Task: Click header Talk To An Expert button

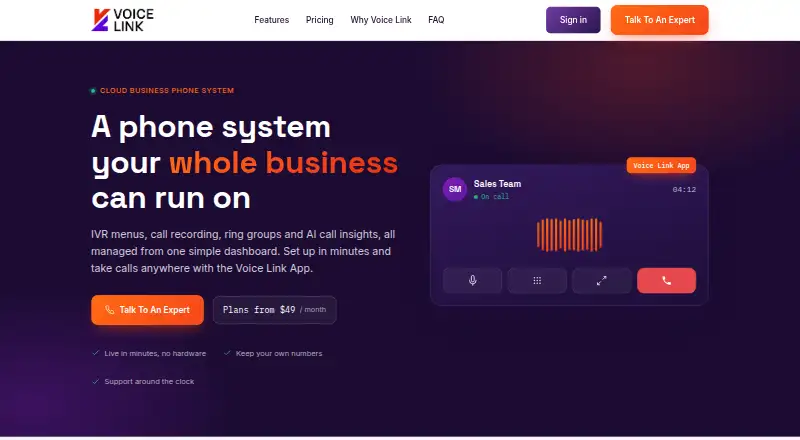Action: tap(659, 20)
